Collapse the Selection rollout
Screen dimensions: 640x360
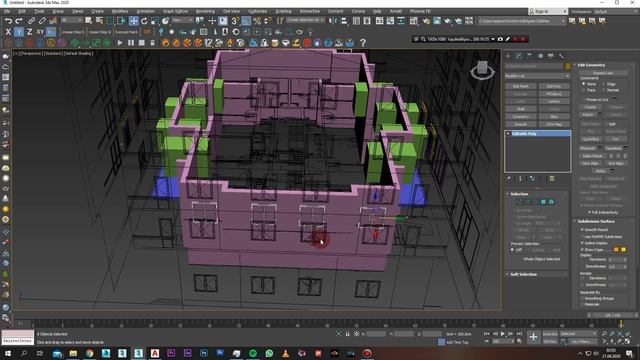[519, 194]
